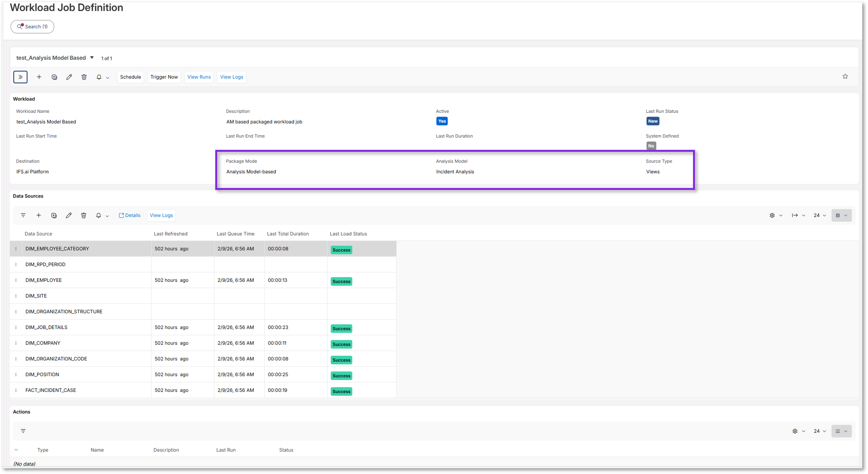Sort by the Last Load Status column header
Viewport: 868px width, 474px height.
(x=348, y=234)
